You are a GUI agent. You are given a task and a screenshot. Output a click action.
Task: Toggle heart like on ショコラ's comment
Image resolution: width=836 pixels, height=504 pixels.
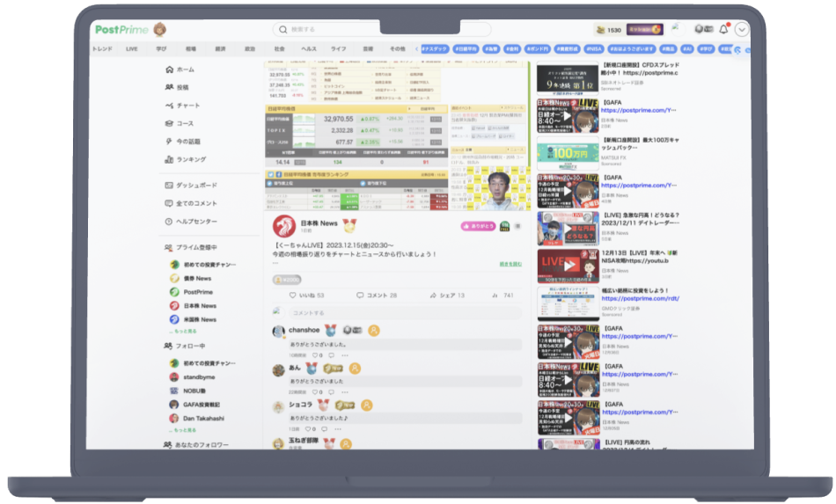coord(308,429)
